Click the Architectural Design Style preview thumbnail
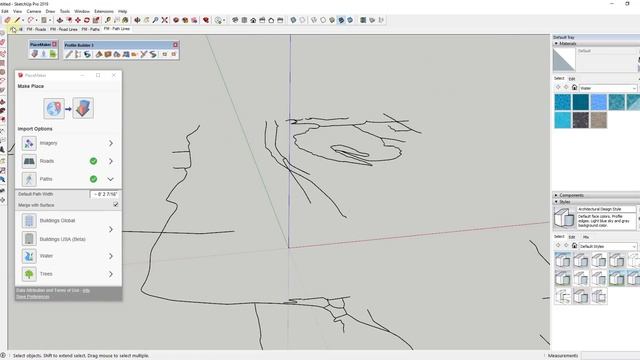640x360 pixels. coord(564,217)
